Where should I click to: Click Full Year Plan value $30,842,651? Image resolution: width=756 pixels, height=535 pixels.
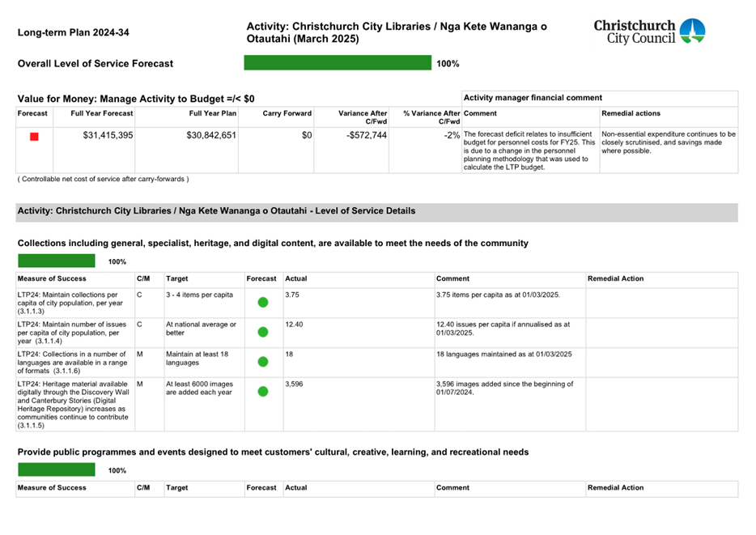click(x=211, y=135)
